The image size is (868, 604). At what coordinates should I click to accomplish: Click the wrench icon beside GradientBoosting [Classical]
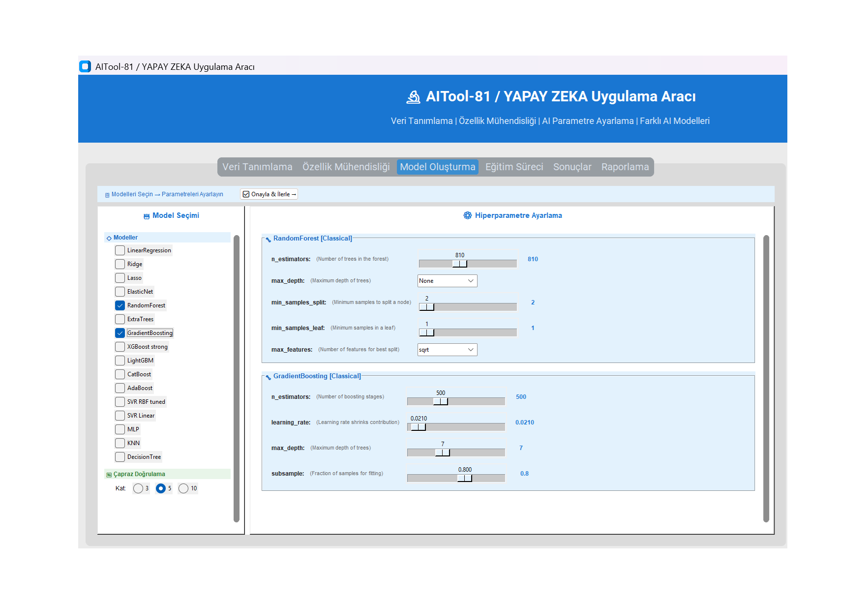tap(269, 377)
